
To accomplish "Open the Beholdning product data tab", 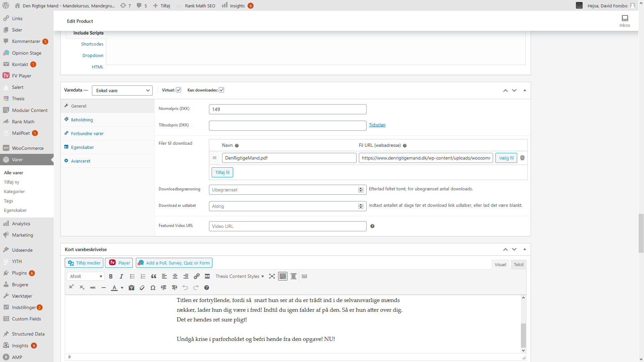I will click(x=82, y=120).
